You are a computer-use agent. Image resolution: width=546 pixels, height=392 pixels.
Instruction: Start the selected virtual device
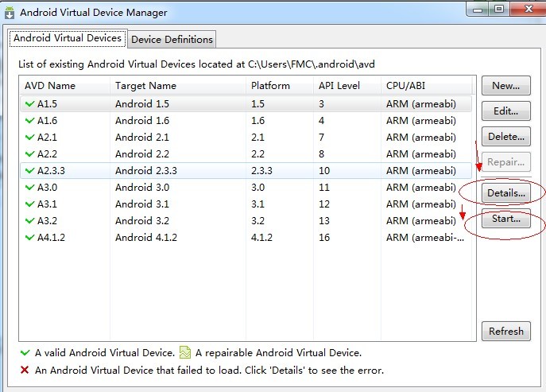coord(506,219)
